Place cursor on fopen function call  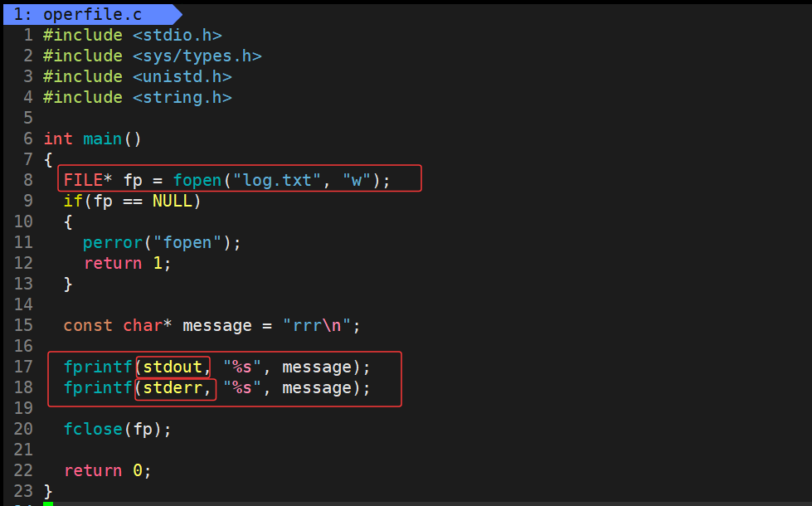click(x=197, y=180)
